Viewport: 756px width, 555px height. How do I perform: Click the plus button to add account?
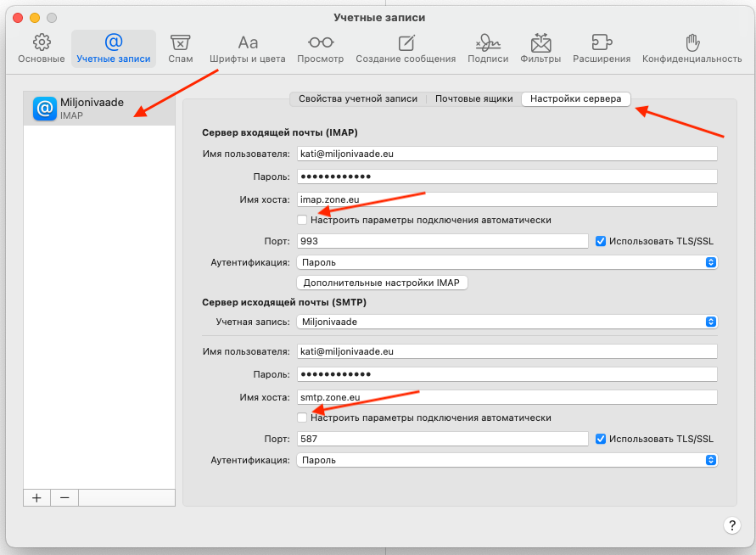click(x=36, y=498)
